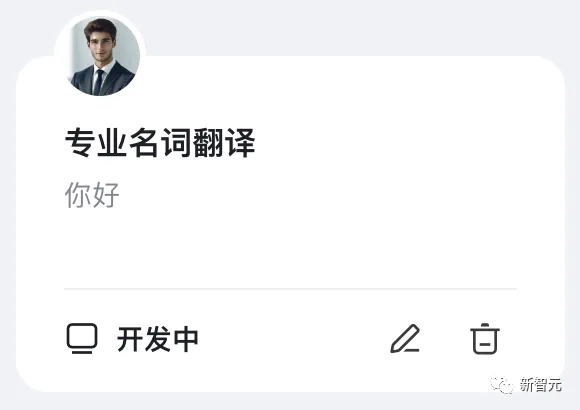
Task: Open the profile avatar of the suited man
Action: click(102, 56)
